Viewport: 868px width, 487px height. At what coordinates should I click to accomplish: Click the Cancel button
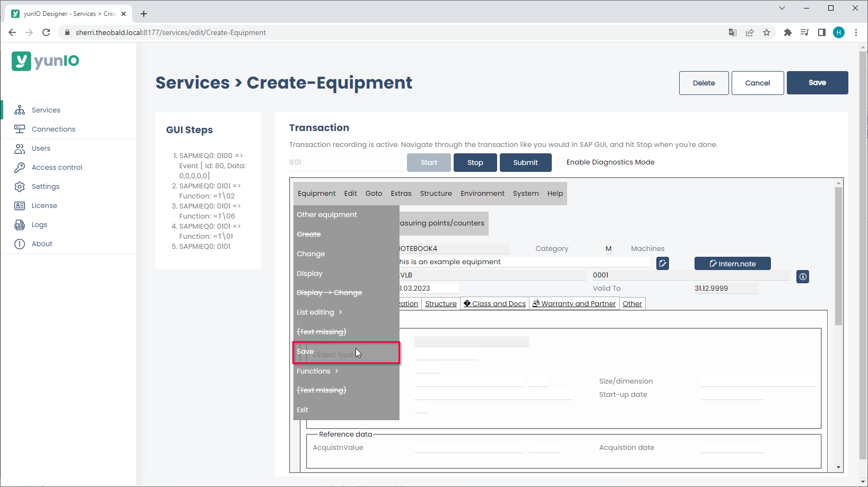tap(757, 83)
